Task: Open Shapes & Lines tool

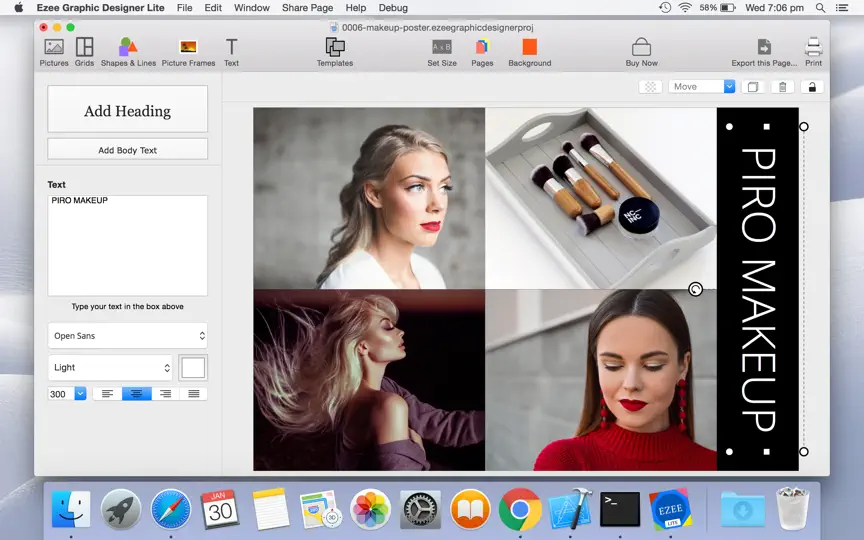Action: [128, 52]
